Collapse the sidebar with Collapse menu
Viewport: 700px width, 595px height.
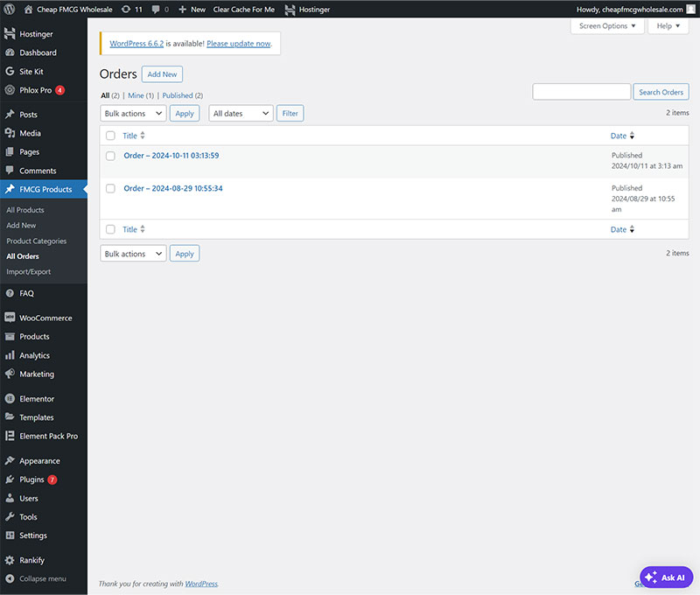[x=36, y=578]
